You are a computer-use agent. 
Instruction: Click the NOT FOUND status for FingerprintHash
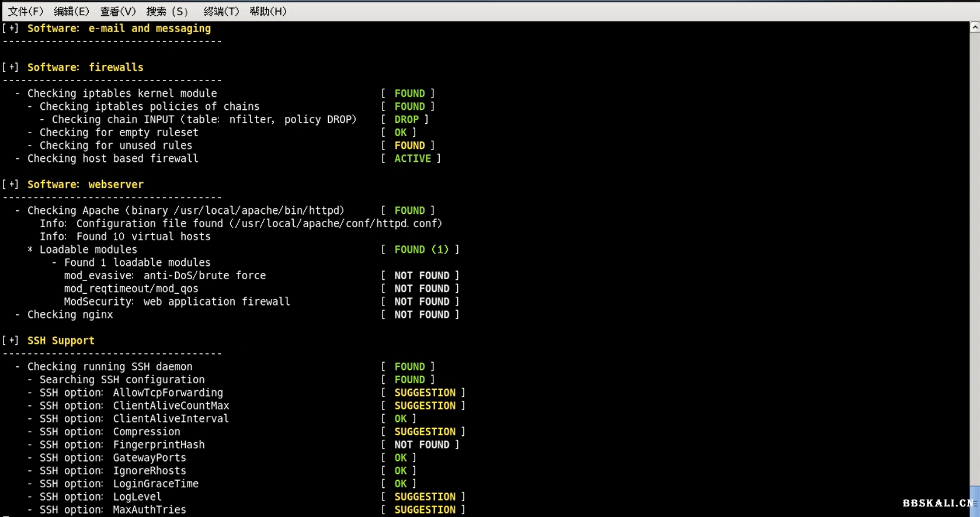pos(421,445)
